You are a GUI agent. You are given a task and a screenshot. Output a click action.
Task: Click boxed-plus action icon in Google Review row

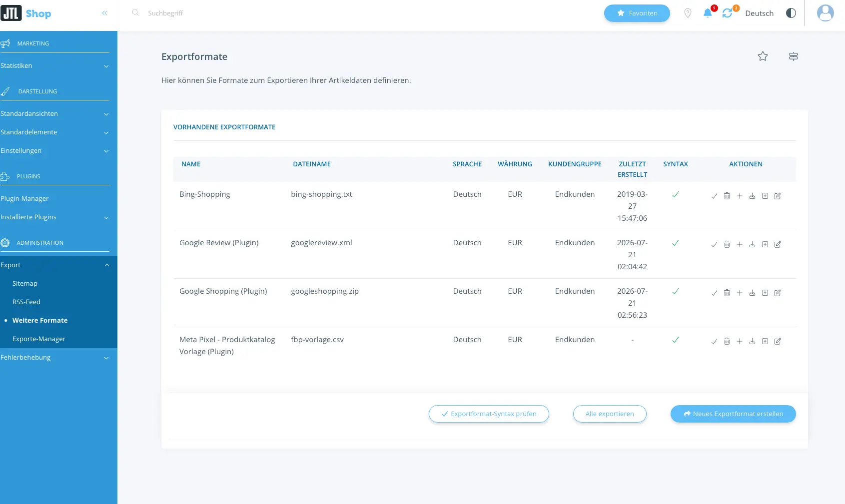765,244
